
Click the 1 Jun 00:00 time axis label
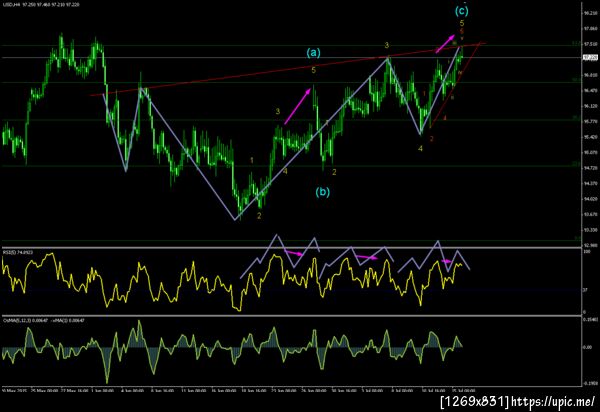102,391
